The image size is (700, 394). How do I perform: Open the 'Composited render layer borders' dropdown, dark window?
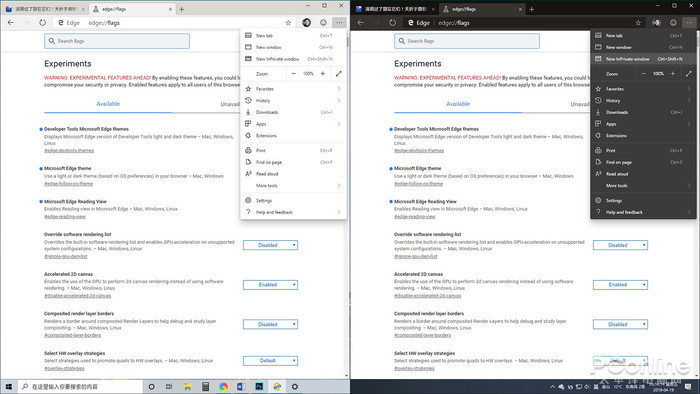pos(621,324)
